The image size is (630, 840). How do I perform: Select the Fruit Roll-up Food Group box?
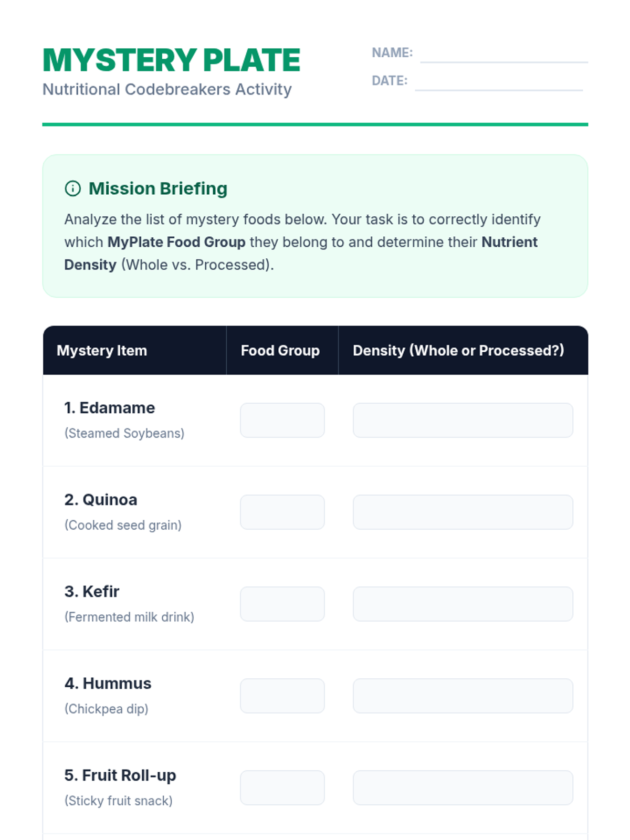(x=282, y=787)
